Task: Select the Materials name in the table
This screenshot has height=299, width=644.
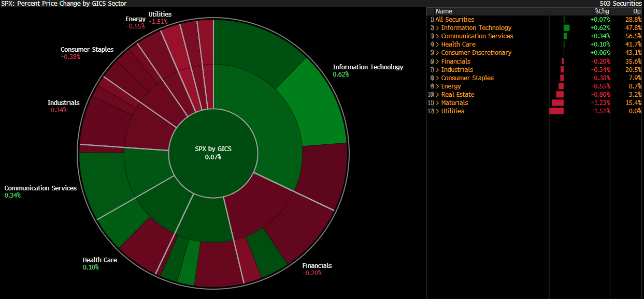Action: coord(454,103)
